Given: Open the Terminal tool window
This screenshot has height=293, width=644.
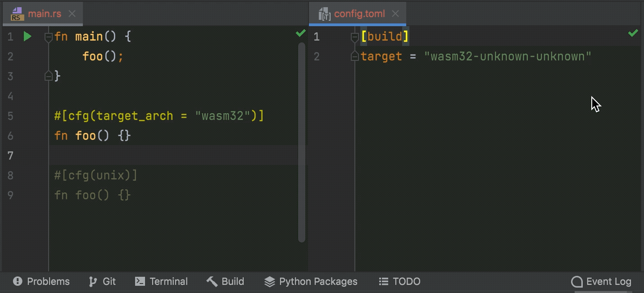Looking at the screenshot, I should click(x=161, y=281).
